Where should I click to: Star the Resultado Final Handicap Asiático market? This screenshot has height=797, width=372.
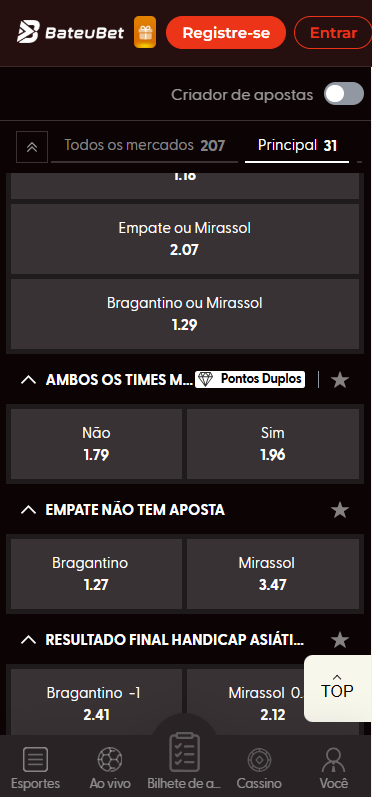tap(339, 640)
